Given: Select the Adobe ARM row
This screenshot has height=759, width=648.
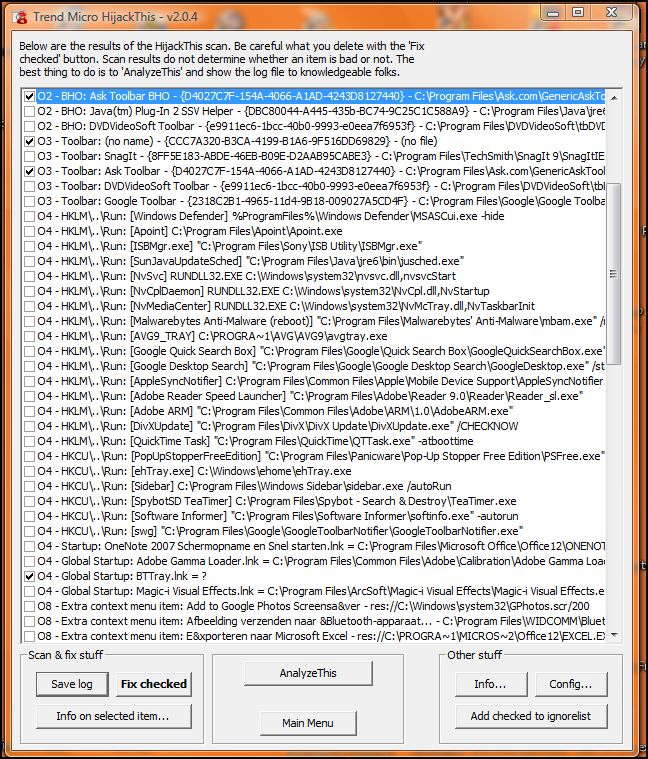Looking at the screenshot, I should [275, 411].
